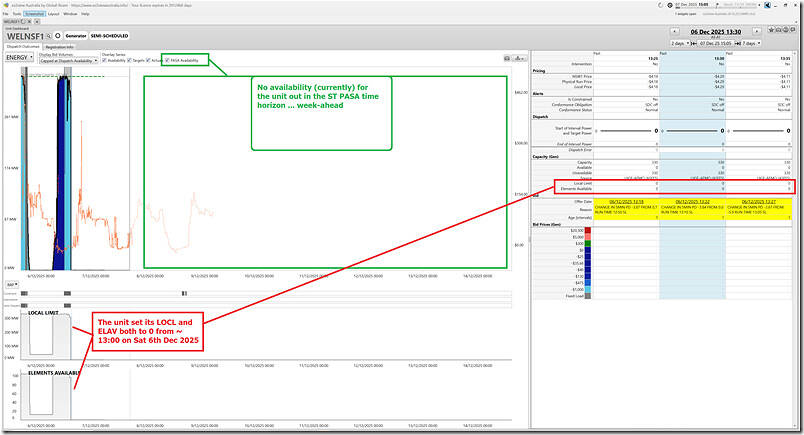Screen dimensions: 804x435
Task: Toggle the Actual overlay checkbox
Action: click(x=148, y=61)
